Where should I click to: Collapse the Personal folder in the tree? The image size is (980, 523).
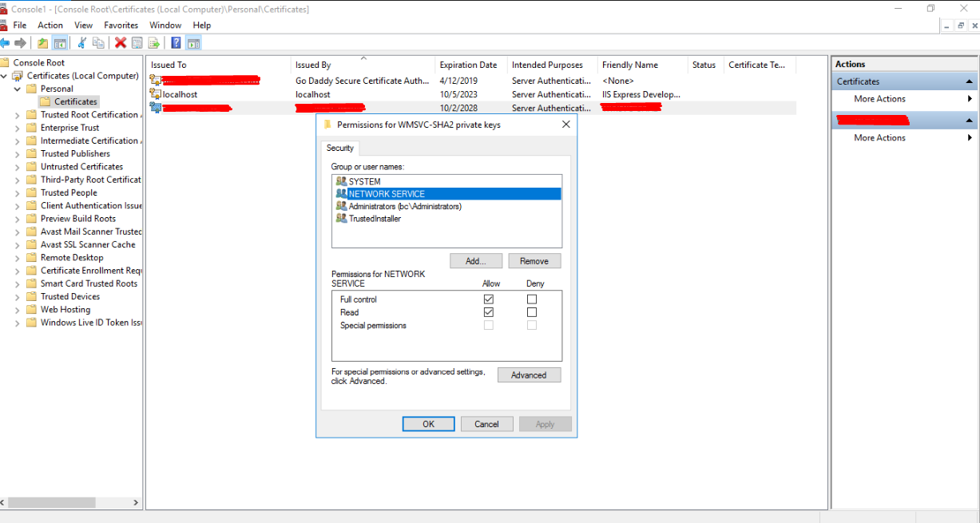[18, 89]
